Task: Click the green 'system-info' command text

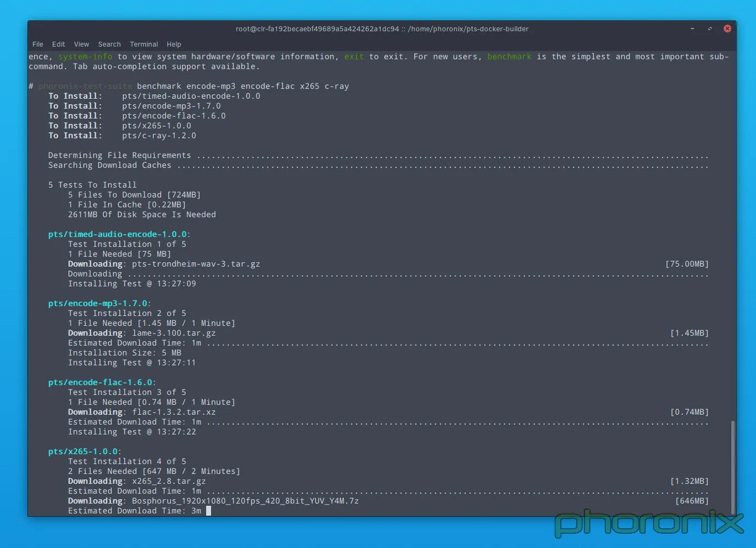Action: pos(85,57)
